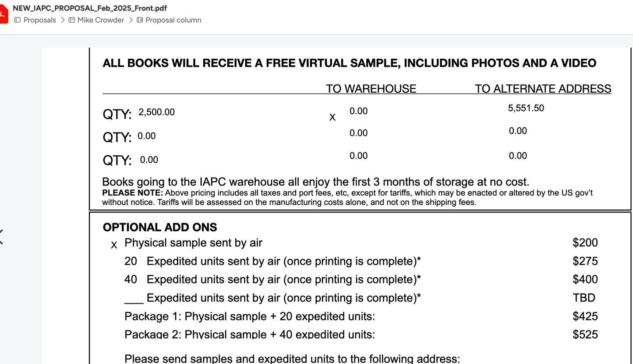
Task: Click the $525 Package 2 price
Action: [585, 335]
